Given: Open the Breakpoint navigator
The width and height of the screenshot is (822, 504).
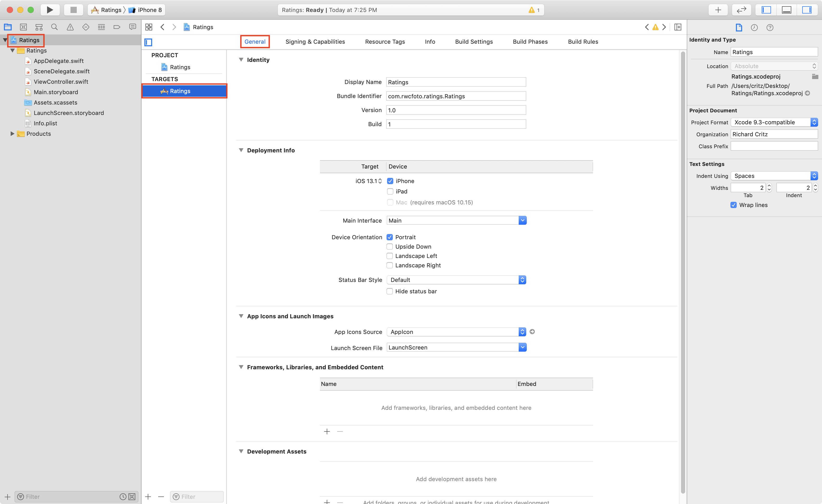Looking at the screenshot, I should pos(117,27).
